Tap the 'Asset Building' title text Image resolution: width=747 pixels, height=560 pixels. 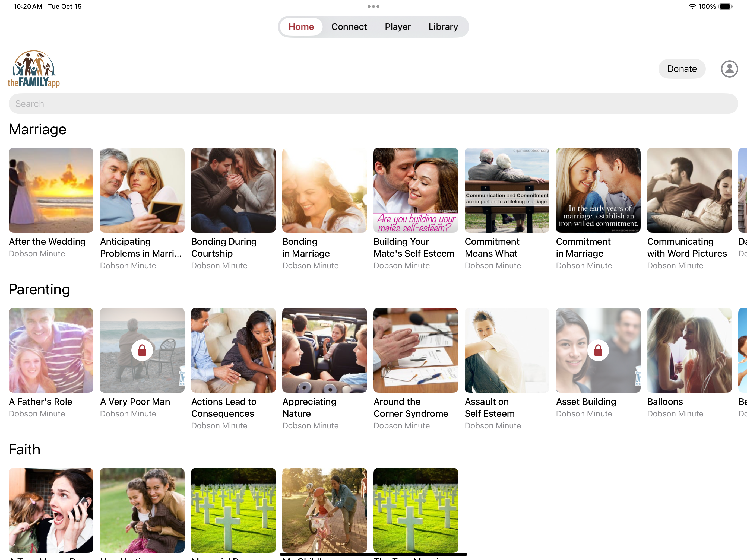[586, 402]
